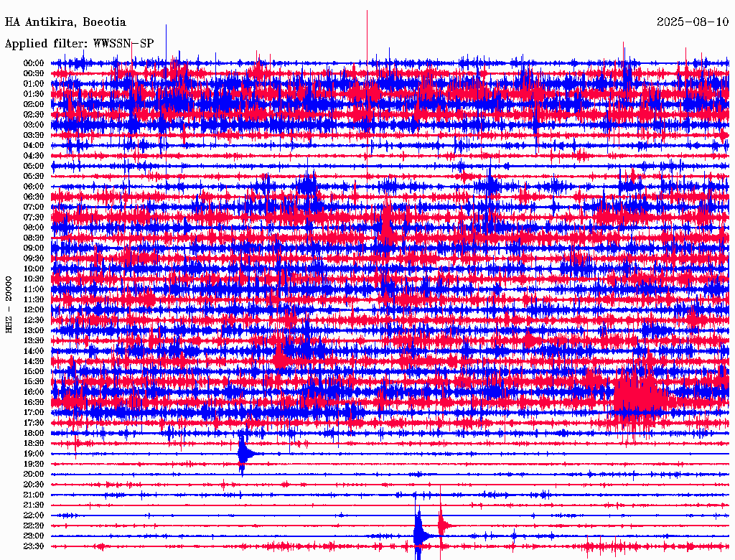The image size is (735, 560).
Task: Select the 00:00 time label
Action: 33,63
